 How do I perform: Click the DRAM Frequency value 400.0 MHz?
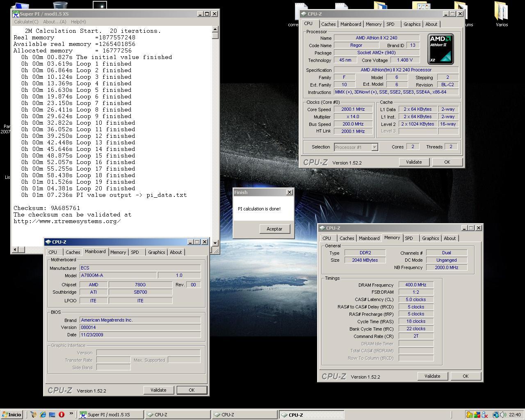(x=416, y=285)
